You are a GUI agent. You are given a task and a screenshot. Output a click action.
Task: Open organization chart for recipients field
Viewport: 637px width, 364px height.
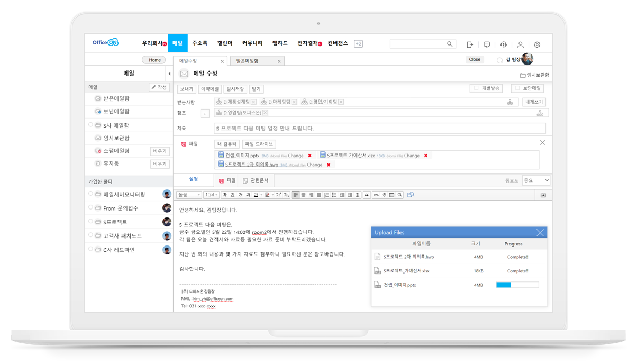(510, 102)
